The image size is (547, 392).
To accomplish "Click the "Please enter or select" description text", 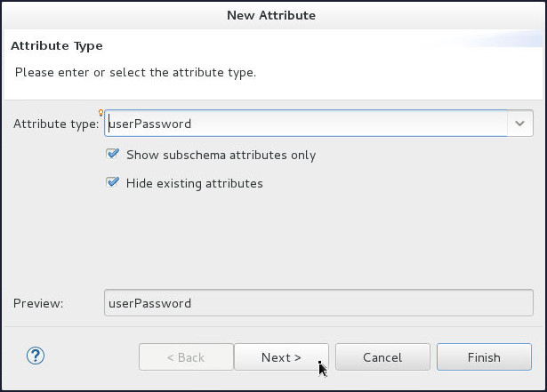I will tap(135, 72).
